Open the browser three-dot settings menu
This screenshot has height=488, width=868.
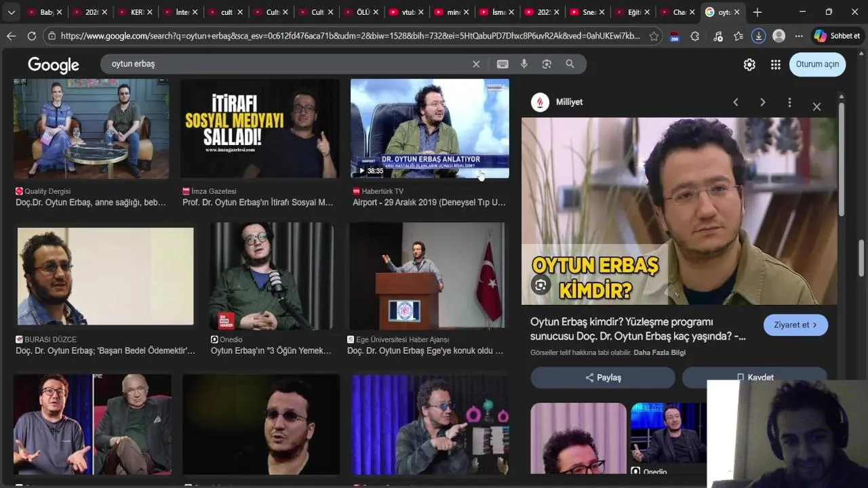tap(799, 36)
